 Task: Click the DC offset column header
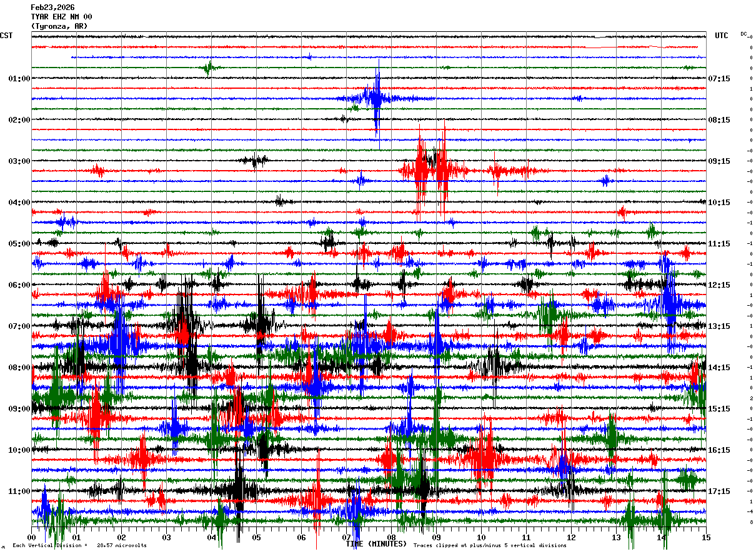tap(744, 34)
